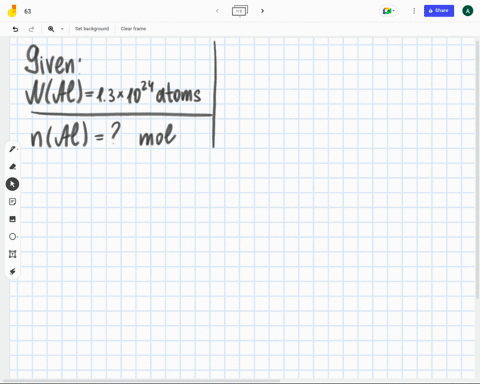Screen dimensions: 480x384
Task: Undo the last action
Action: (15, 29)
